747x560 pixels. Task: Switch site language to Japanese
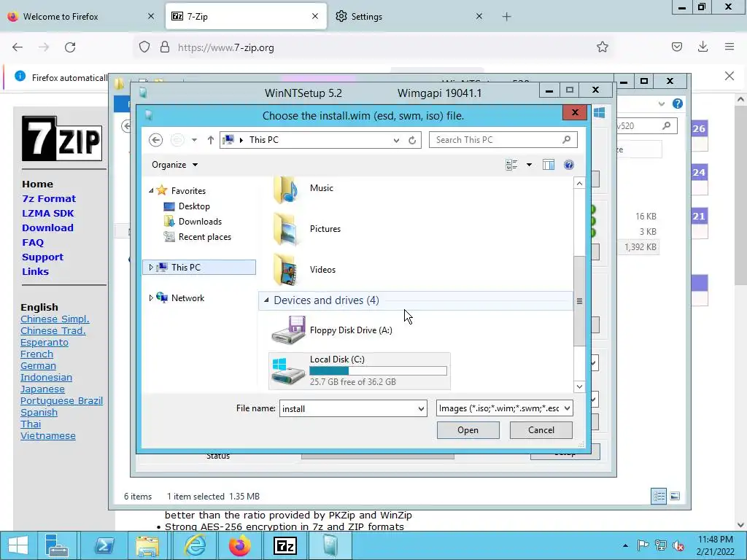coord(42,389)
